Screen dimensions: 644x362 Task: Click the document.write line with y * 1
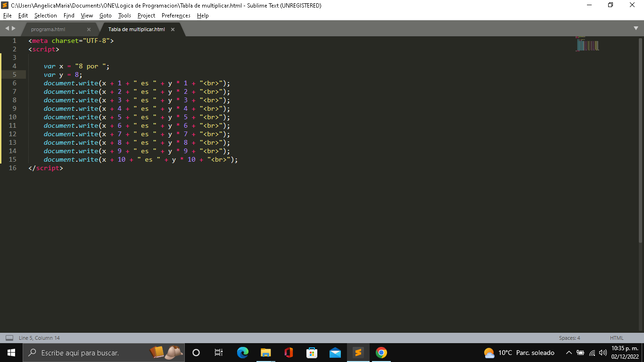(137, 83)
